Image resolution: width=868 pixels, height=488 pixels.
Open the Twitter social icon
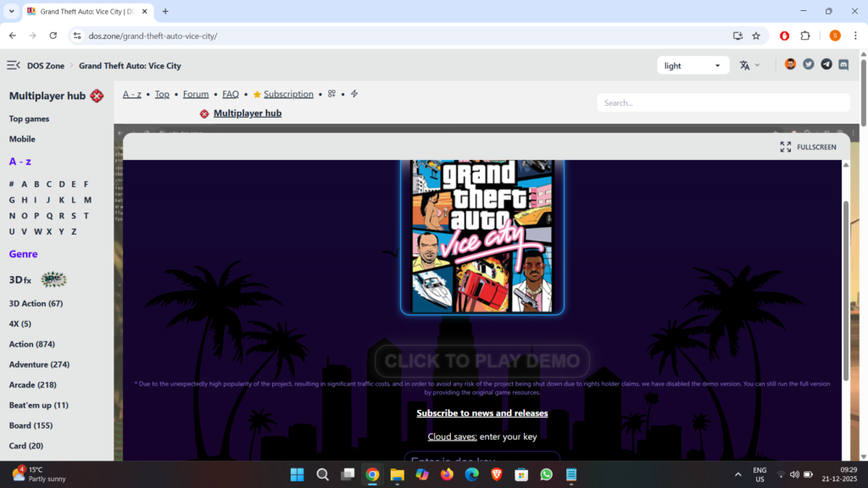(809, 64)
